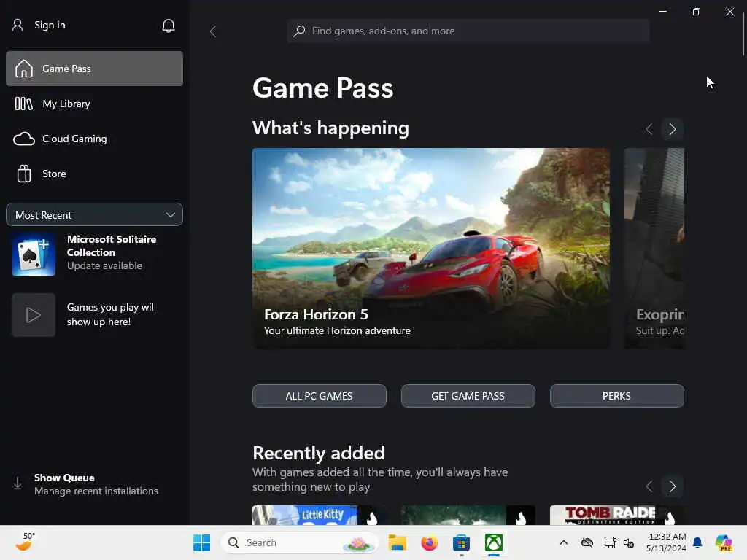
Task: Open File Explorer from taskbar
Action: (398, 542)
